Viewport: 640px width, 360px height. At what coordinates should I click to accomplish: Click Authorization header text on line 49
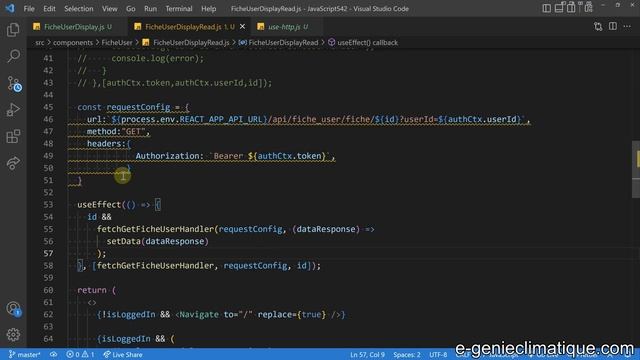click(x=169, y=156)
